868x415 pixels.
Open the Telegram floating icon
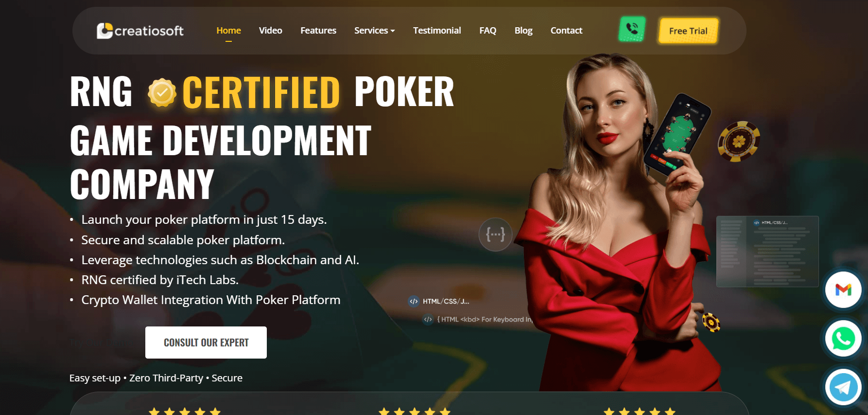click(x=843, y=387)
